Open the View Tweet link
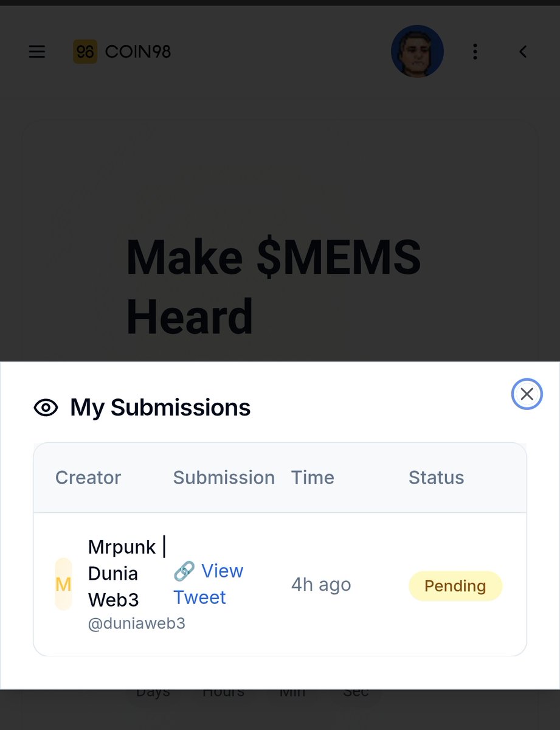560x730 pixels. click(x=208, y=584)
